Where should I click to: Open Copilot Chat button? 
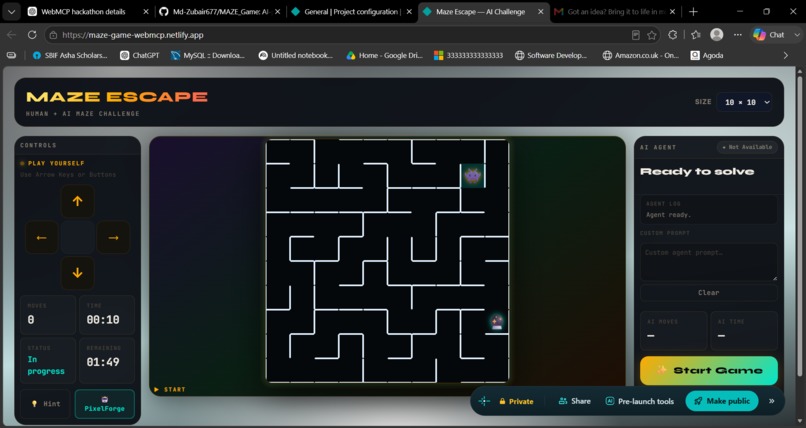click(x=770, y=35)
